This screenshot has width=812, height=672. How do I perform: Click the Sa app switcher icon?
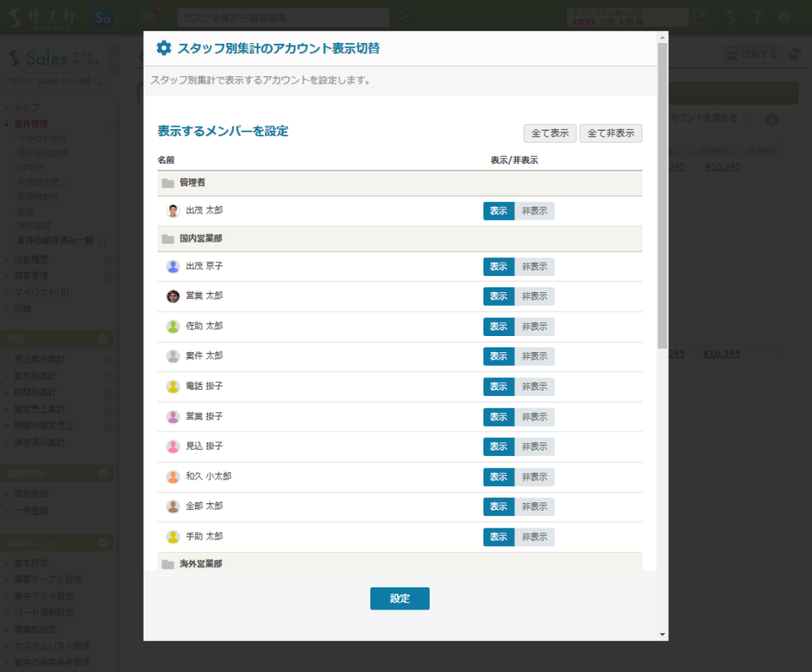coord(102,18)
